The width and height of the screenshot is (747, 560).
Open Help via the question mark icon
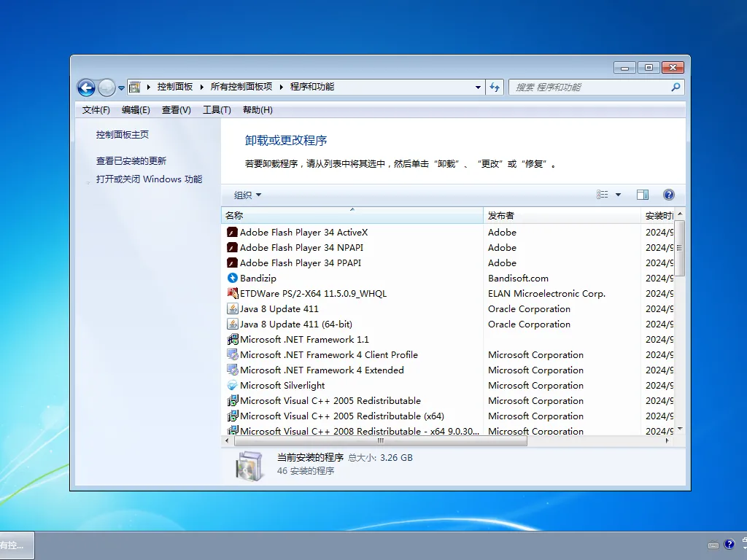coord(669,194)
